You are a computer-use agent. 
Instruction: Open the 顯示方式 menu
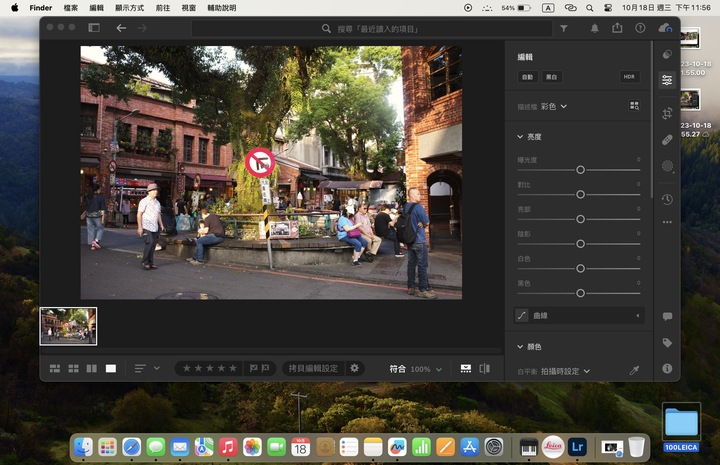(129, 8)
